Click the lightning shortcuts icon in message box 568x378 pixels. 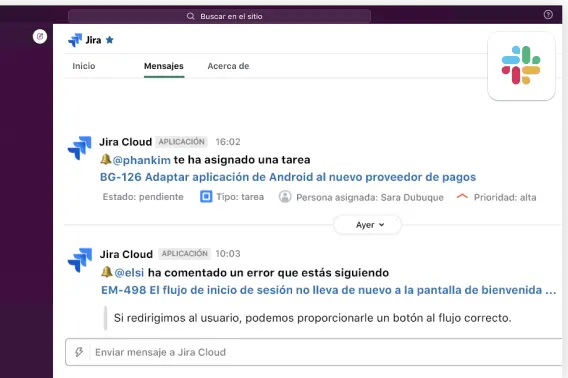pos(79,352)
